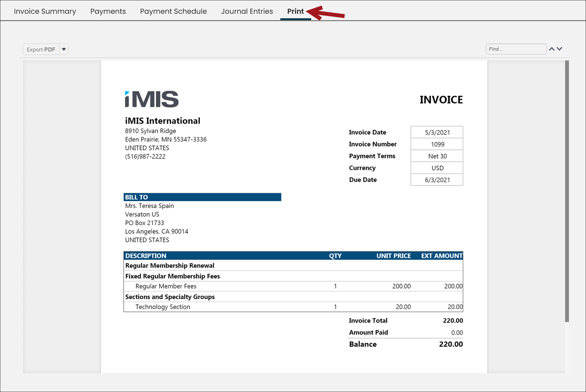586x392 pixels.
Task: Select the Print tab
Action: coord(295,11)
